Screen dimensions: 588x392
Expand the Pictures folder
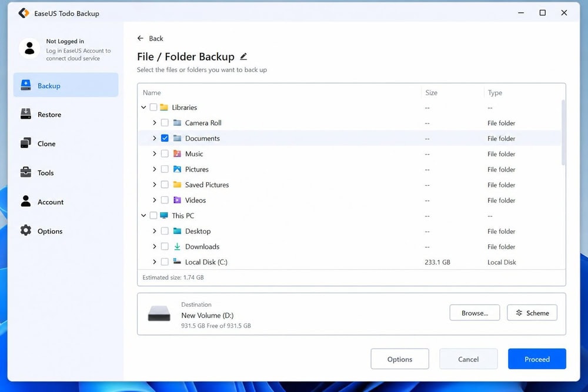[x=155, y=169]
